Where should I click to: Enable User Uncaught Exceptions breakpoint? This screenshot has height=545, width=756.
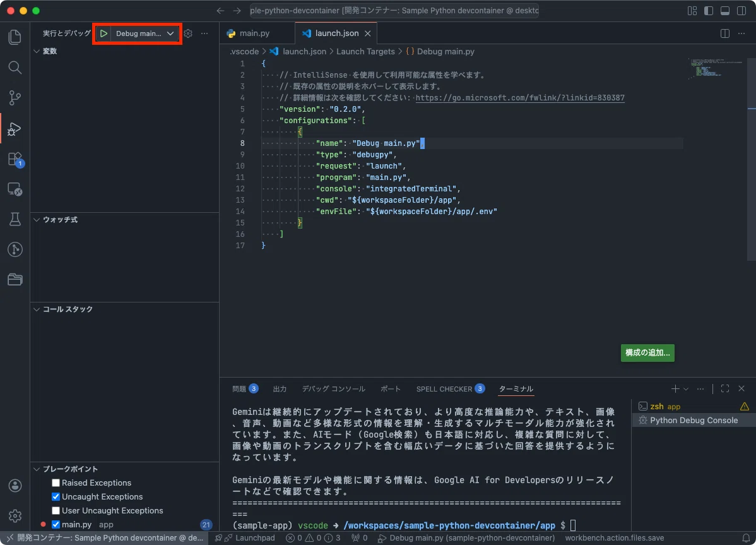click(x=56, y=510)
